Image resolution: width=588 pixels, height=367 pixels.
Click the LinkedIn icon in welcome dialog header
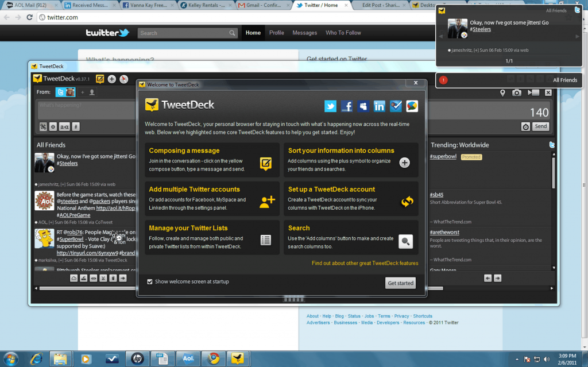379,106
